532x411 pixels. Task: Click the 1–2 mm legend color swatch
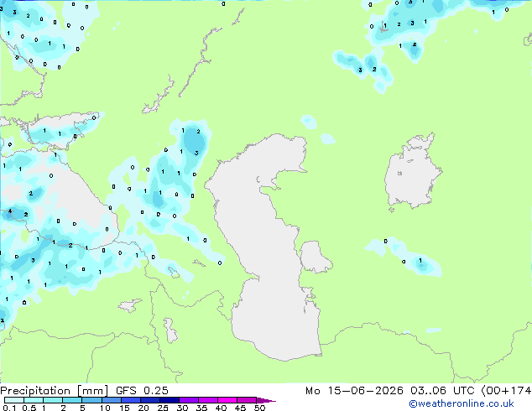click(x=53, y=400)
